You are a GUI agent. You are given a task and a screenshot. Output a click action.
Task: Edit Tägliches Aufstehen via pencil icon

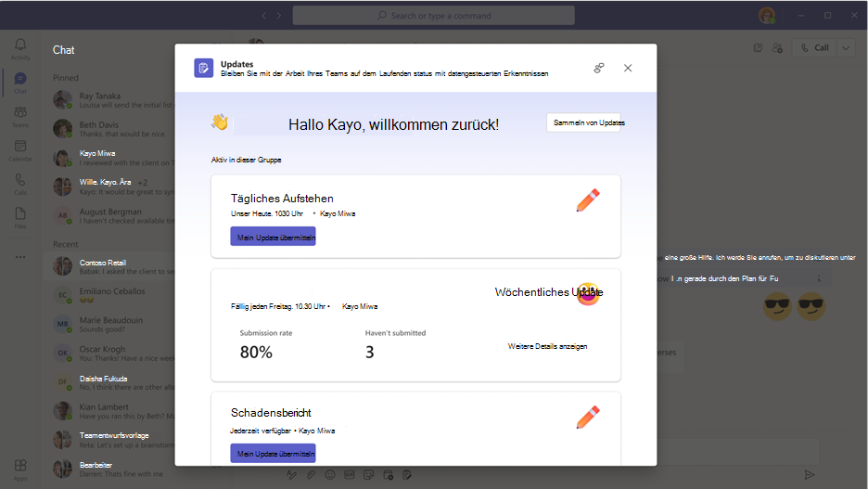588,199
